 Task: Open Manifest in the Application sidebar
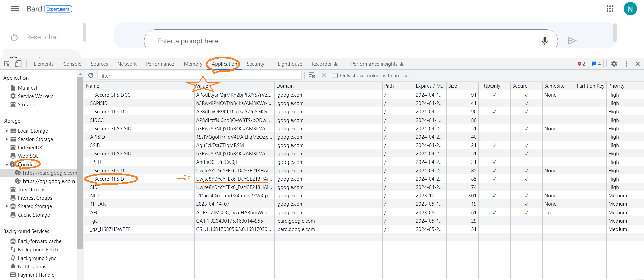pos(28,88)
